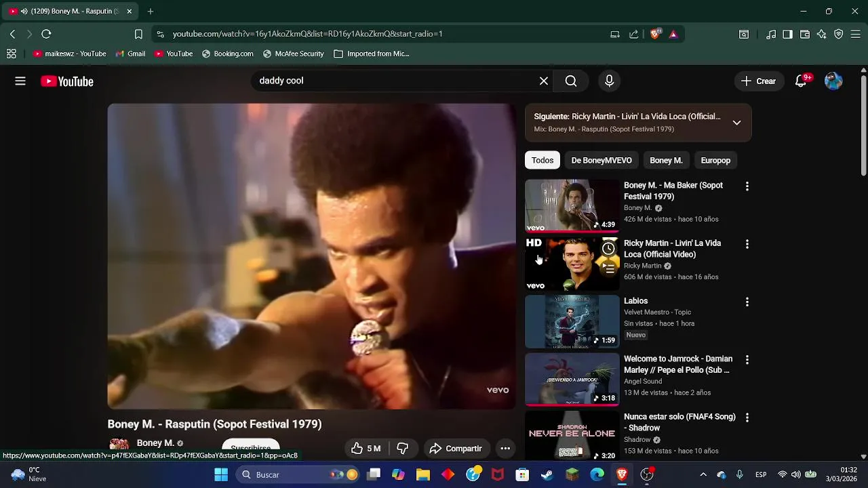The width and height of the screenshot is (868, 488).
Task: Open Boney M. - Ma Baker video title
Action: 673,191
